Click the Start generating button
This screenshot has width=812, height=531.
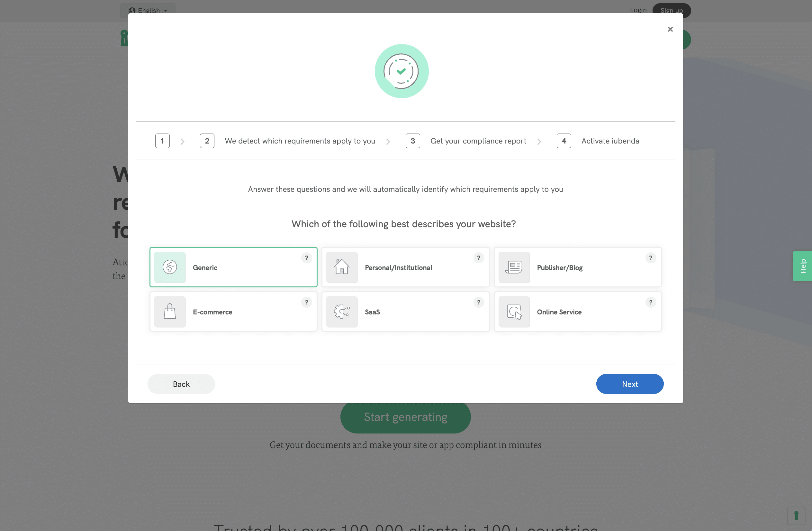(x=405, y=417)
